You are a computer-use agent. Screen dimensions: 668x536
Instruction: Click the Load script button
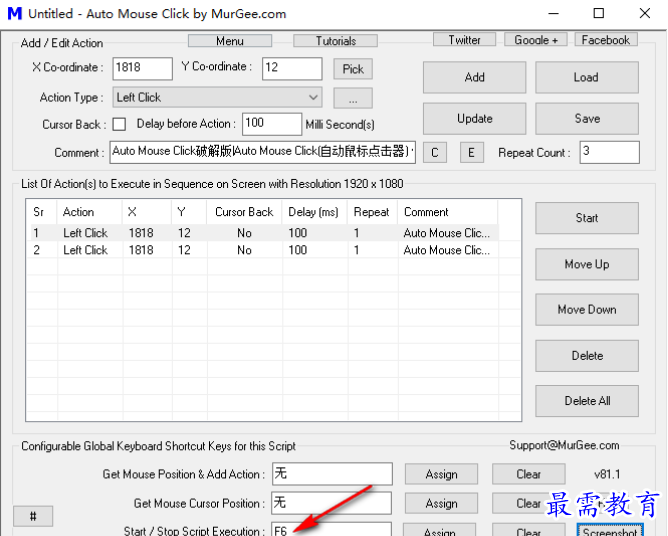click(587, 78)
